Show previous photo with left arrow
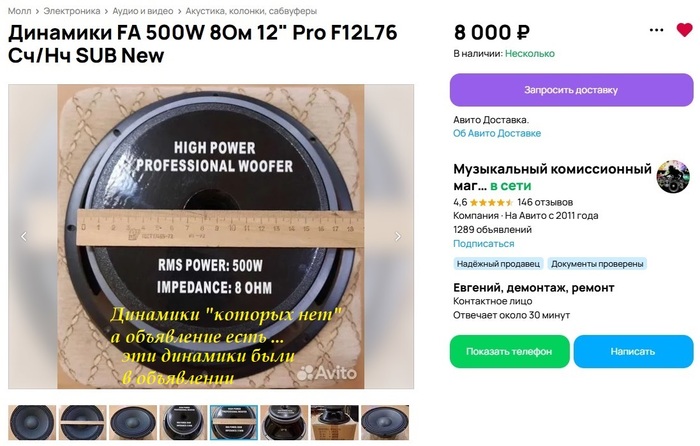The image size is (700, 446). pos(24,236)
